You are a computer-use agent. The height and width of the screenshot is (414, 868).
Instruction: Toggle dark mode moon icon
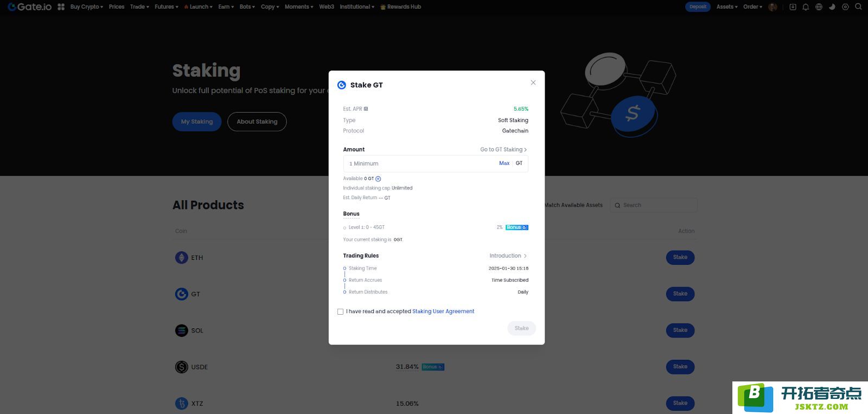pyautogui.click(x=832, y=7)
